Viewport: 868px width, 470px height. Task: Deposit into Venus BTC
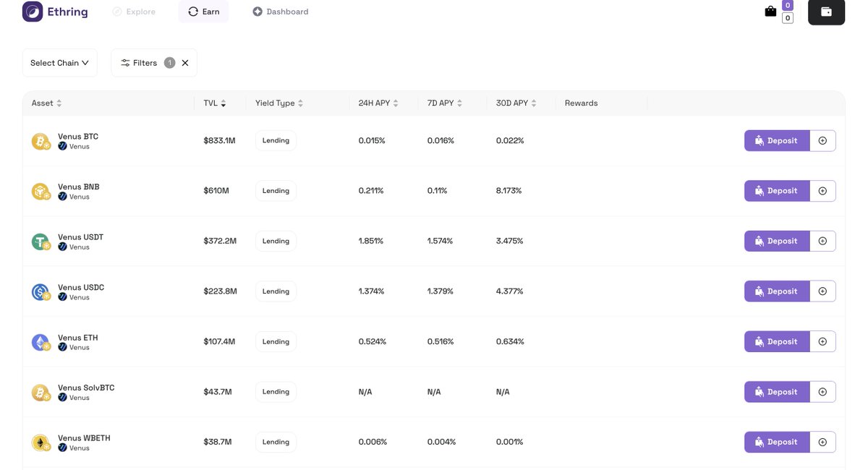[777, 141]
